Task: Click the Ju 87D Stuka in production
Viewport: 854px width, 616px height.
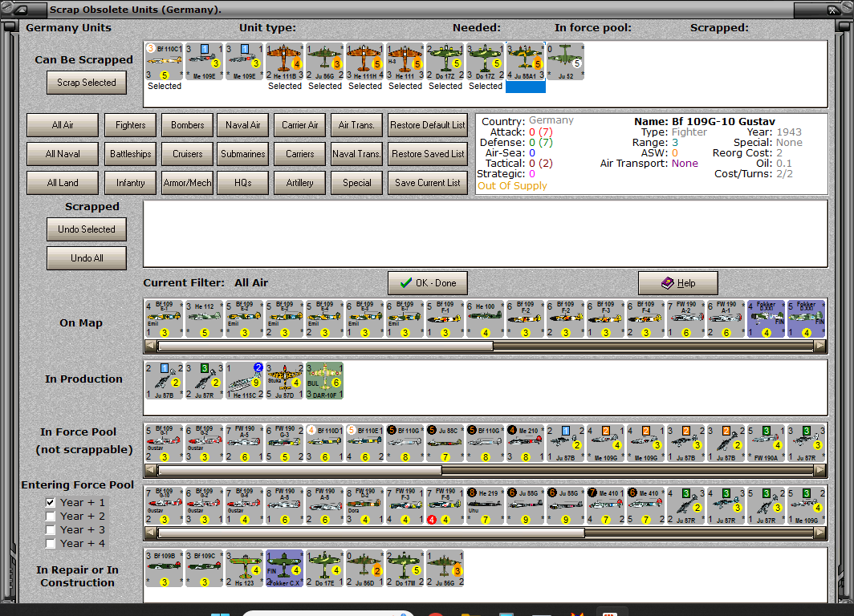Action: pyautogui.click(x=284, y=381)
